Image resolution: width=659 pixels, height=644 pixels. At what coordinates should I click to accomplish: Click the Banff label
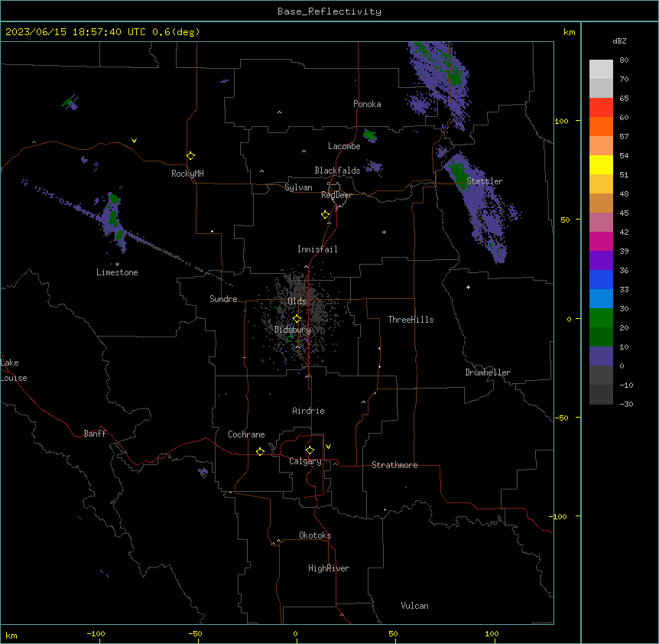pyautogui.click(x=95, y=434)
